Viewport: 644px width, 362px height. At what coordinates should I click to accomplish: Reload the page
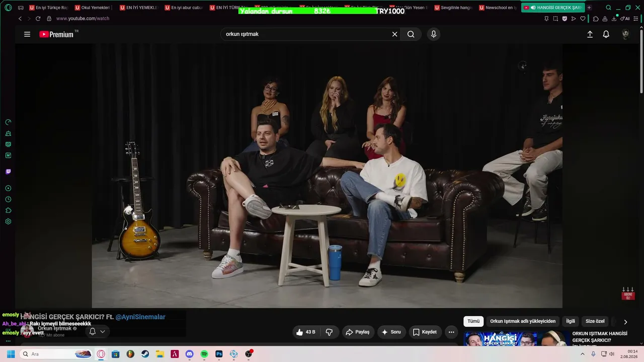[x=38, y=19]
